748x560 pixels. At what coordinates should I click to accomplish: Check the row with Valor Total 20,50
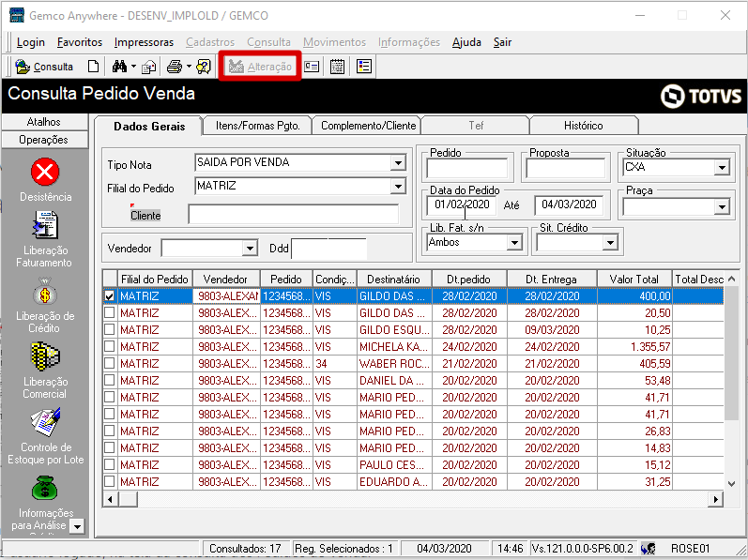pyautogui.click(x=110, y=313)
